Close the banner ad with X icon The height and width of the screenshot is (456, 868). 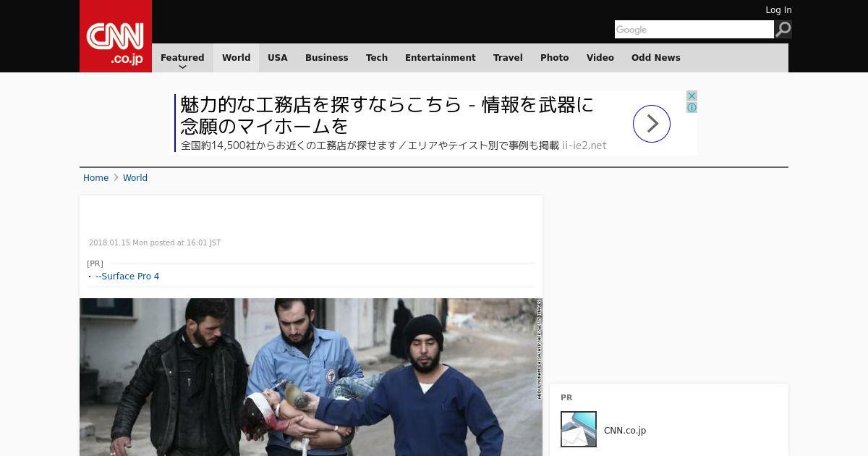[692, 96]
